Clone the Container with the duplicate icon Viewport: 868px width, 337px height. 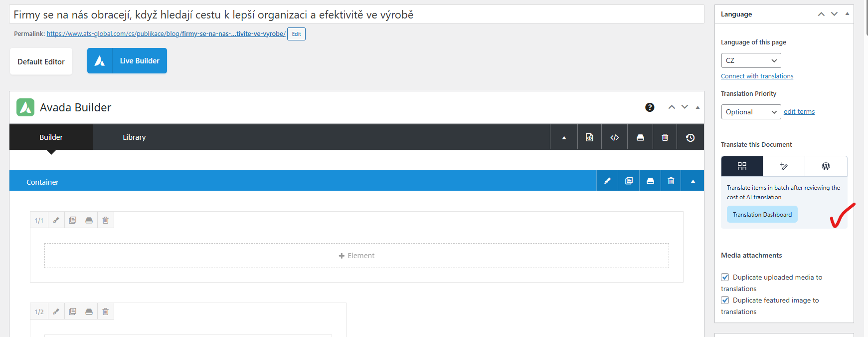tap(629, 181)
